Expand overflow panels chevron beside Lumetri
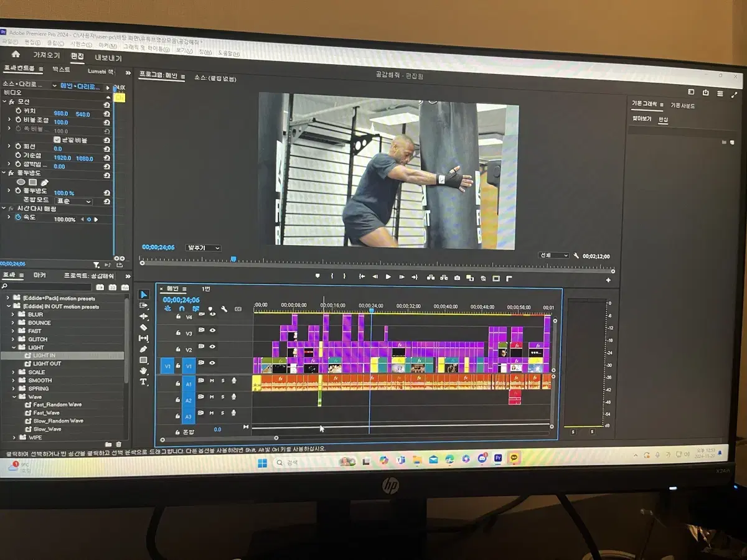The width and height of the screenshot is (747, 560). (128, 72)
